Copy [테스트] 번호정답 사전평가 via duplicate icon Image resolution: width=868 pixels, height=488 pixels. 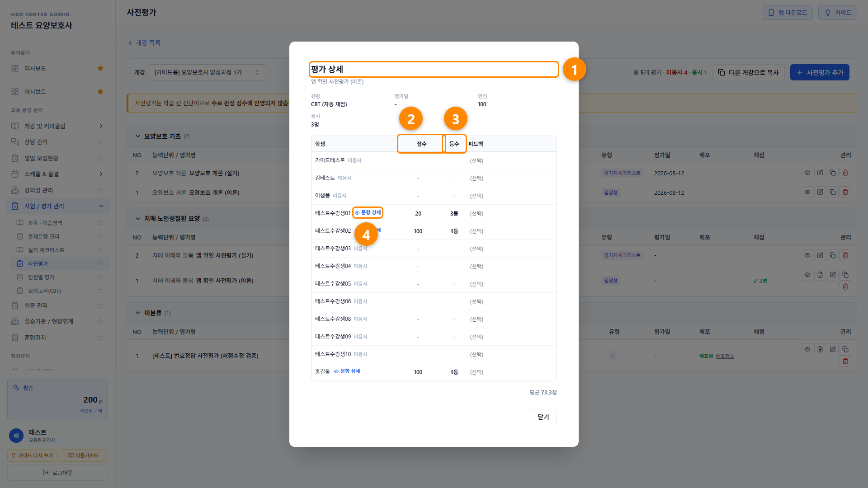pyautogui.click(x=845, y=349)
